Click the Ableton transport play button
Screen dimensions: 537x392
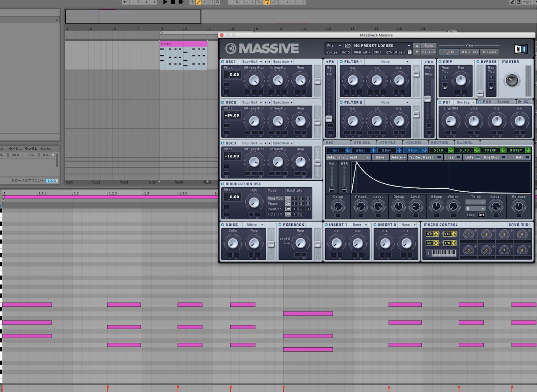[x=165, y=2]
